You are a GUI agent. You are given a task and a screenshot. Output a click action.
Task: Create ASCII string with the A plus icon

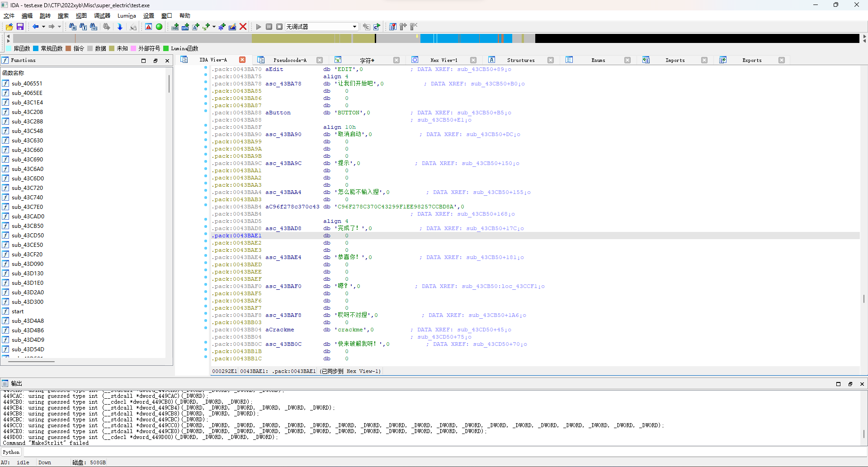click(x=196, y=27)
